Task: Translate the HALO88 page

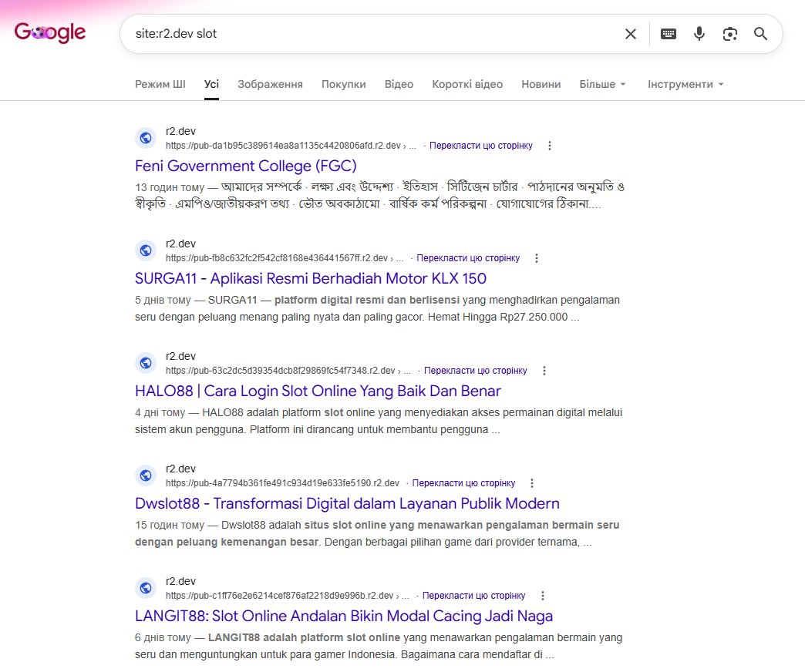Action: click(476, 371)
